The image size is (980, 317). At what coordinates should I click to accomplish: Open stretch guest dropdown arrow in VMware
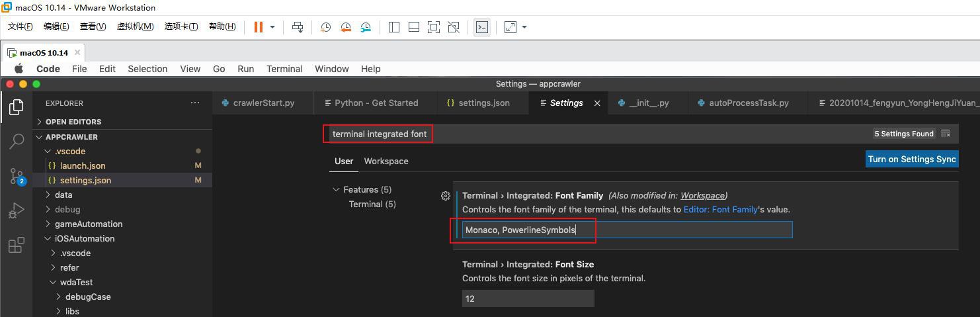tap(524, 27)
